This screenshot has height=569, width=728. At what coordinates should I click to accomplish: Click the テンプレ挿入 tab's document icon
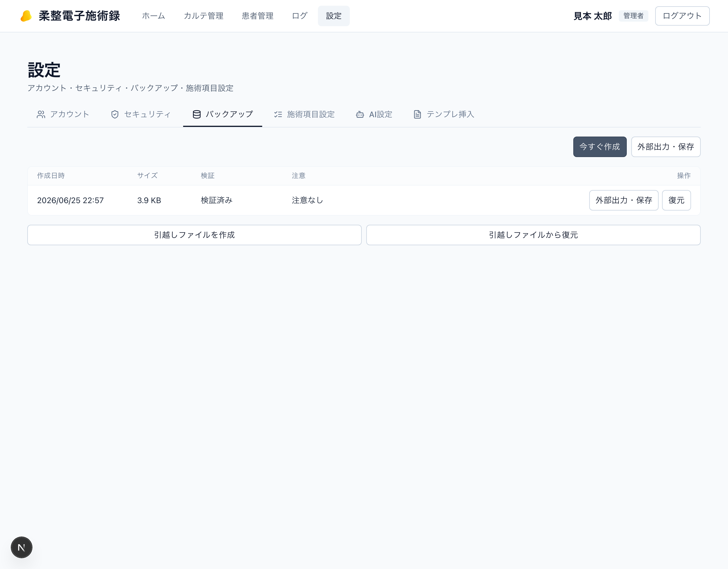point(417,114)
